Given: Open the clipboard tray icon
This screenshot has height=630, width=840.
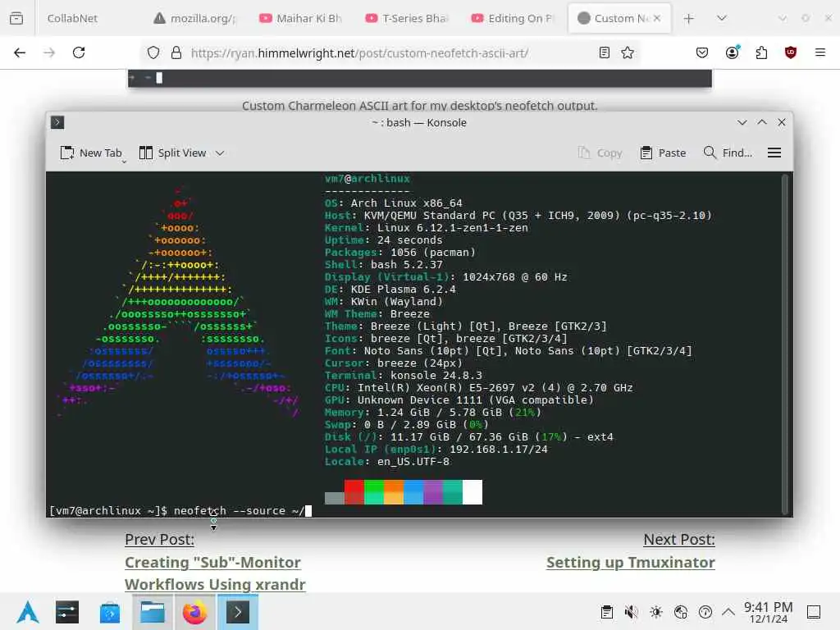Looking at the screenshot, I should click(607, 612).
